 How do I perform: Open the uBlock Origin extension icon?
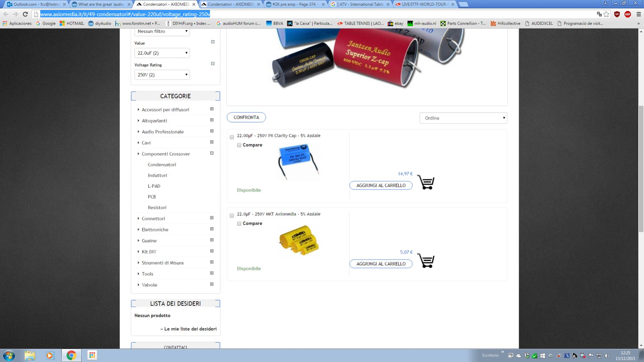point(617,14)
